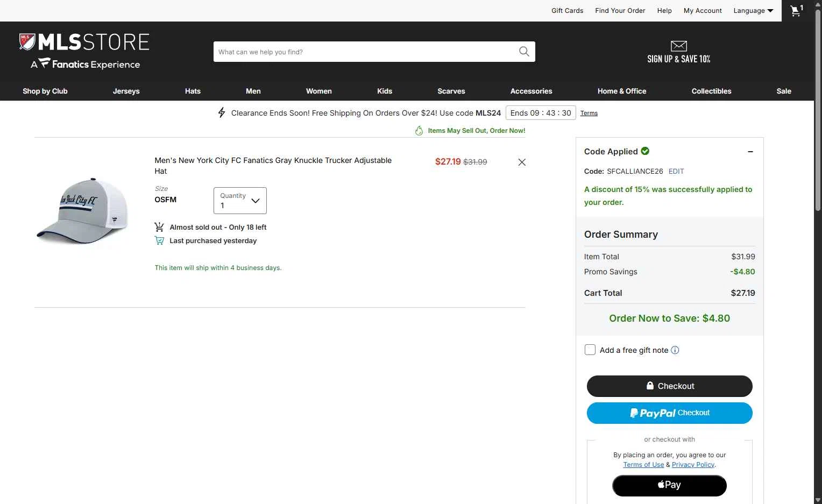Open the Home & Office menu
The image size is (822, 504).
(622, 91)
